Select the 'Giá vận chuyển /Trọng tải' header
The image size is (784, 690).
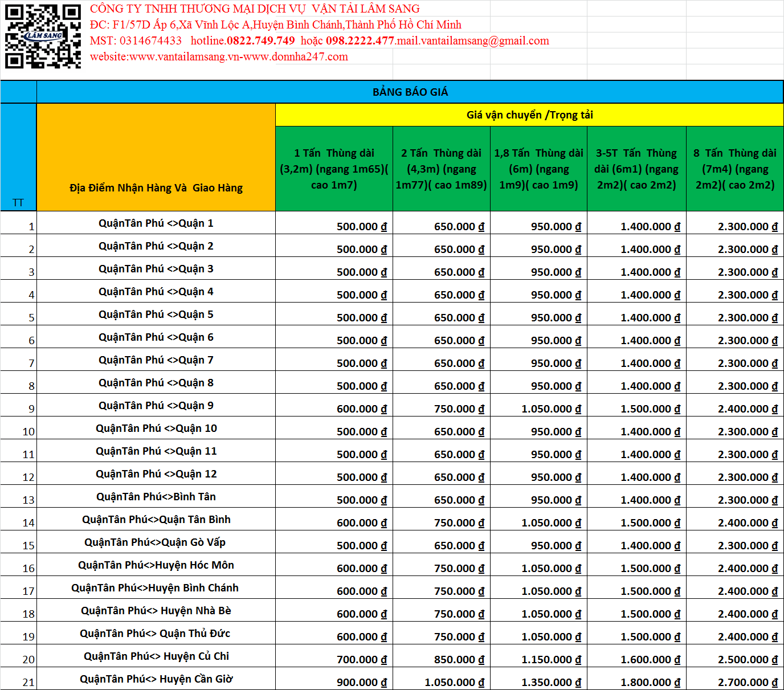[529, 115]
